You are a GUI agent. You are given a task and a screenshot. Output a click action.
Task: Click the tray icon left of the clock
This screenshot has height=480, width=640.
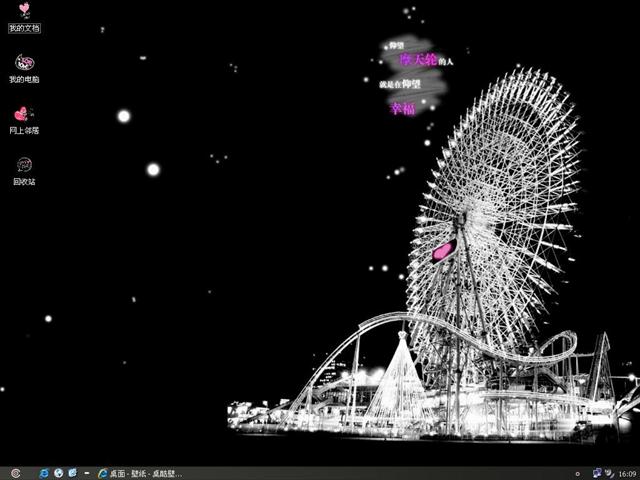[610, 472]
